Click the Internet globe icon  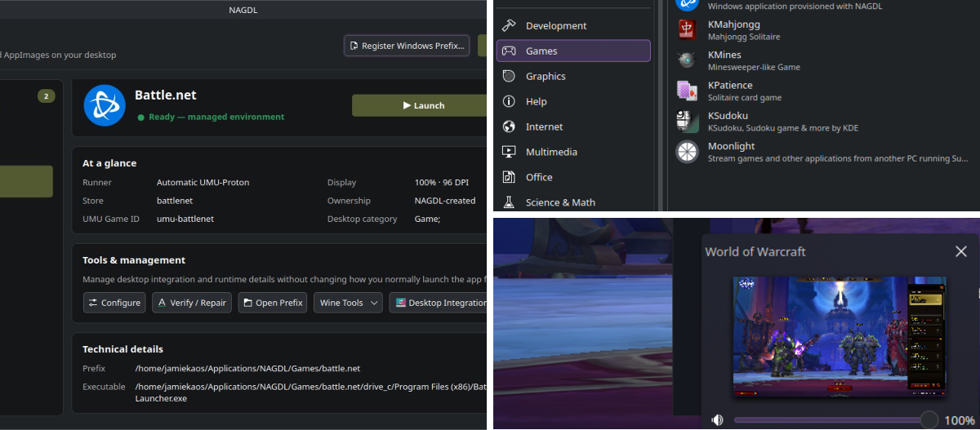[x=509, y=126]
